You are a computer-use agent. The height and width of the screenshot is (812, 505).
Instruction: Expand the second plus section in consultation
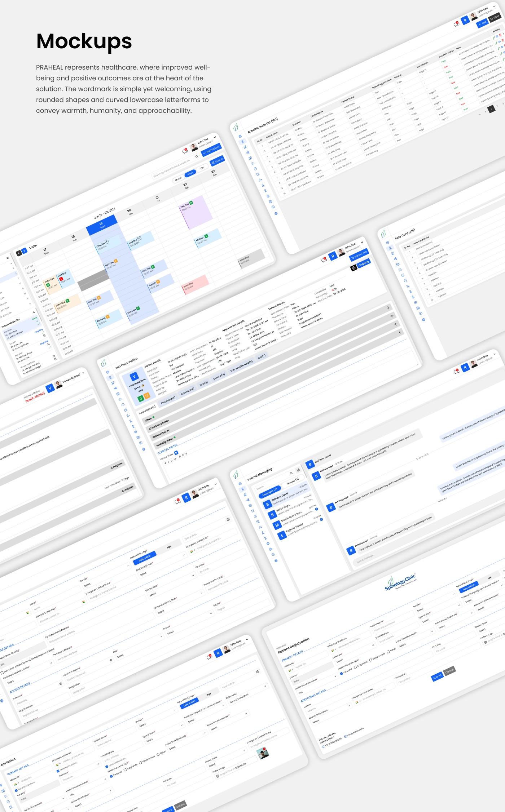pyautogui.click(x=392, y=316)
